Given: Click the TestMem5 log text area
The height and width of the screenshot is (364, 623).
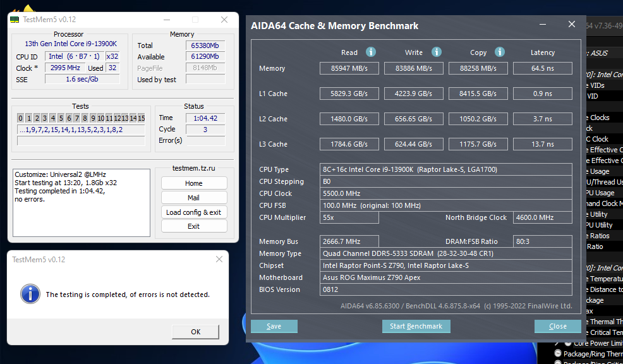Looking at the screenshot, I should [82, 203].
